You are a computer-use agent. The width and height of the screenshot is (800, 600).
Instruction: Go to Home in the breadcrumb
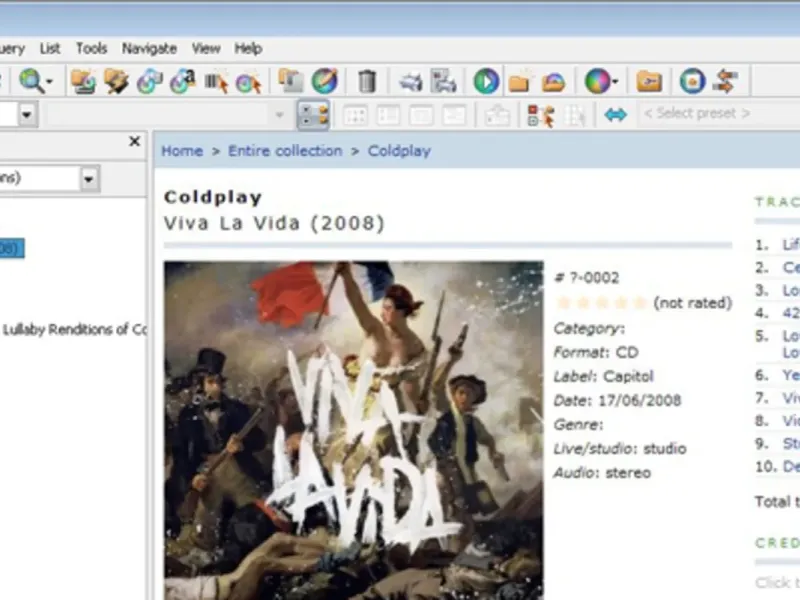[182, 151]
